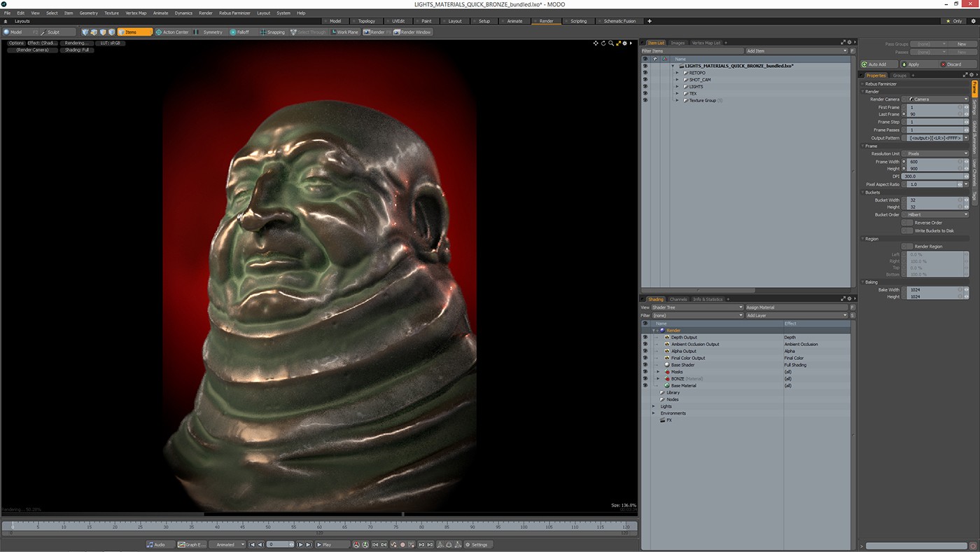Switch to the Images tab
The width and height of the screenshot is (980, 552).
click(x=678, y=43)
